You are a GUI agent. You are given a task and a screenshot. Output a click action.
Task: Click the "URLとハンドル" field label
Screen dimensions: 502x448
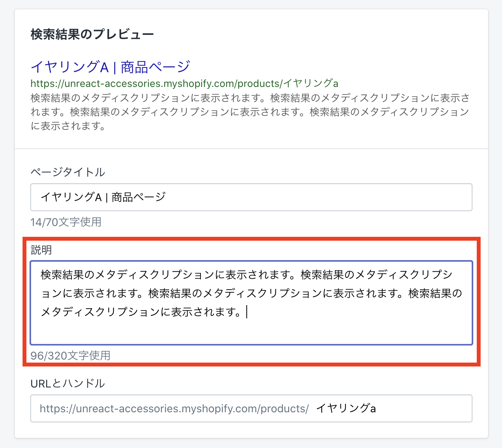[x=68, y=384]
